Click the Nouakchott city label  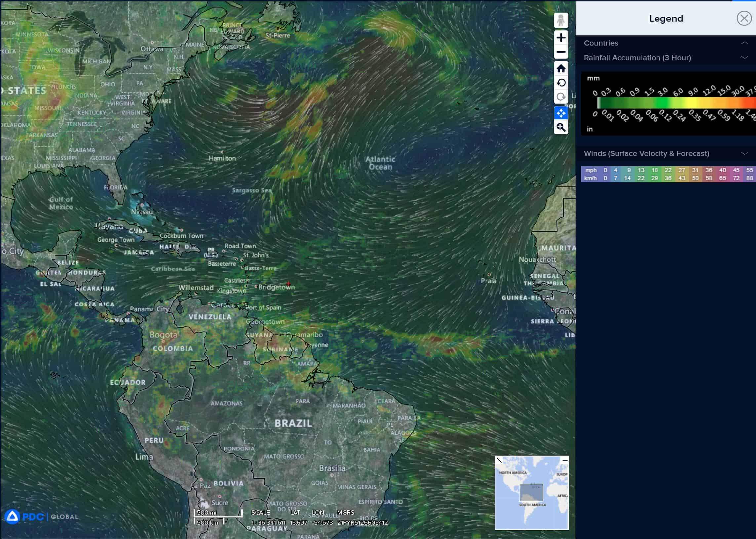(537, 259)
